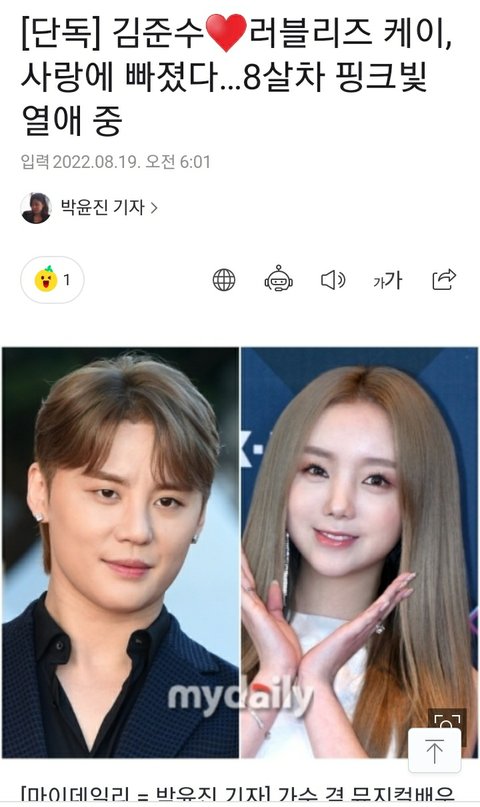Screen dimensions: 480x807
Task: Tap the mydaily watermark on the photo
Action: click(x=240, y=696)
